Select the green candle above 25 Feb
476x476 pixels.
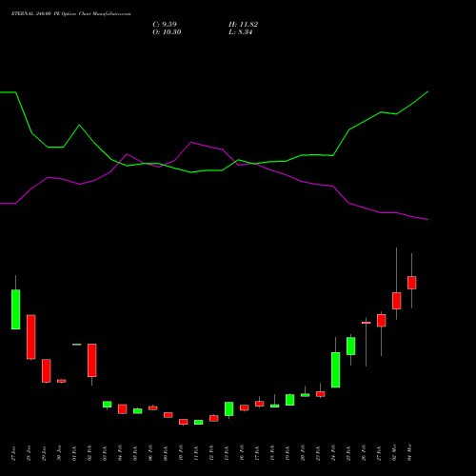(351, 346)
